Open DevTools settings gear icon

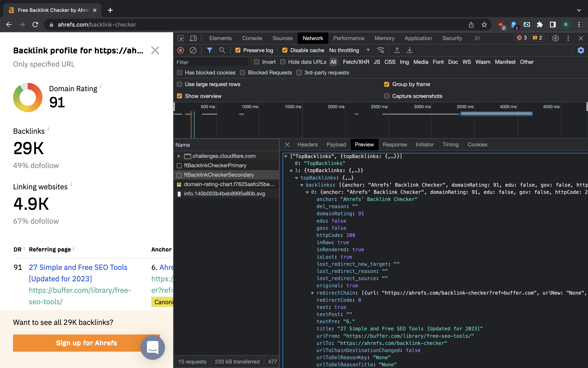coord(556,38)
